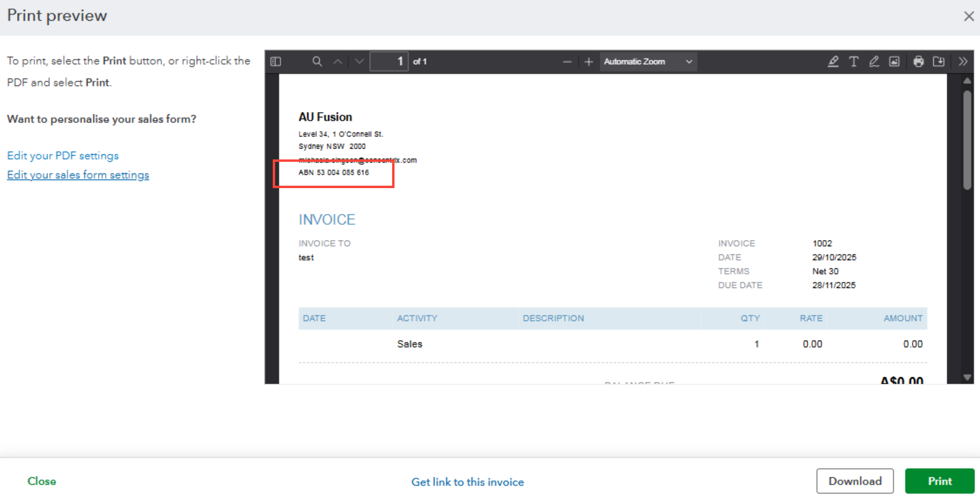This screenshot has width=980, height=498.
Task: Open the Automatic Zoom dropdown
Action: pos(648,62)
